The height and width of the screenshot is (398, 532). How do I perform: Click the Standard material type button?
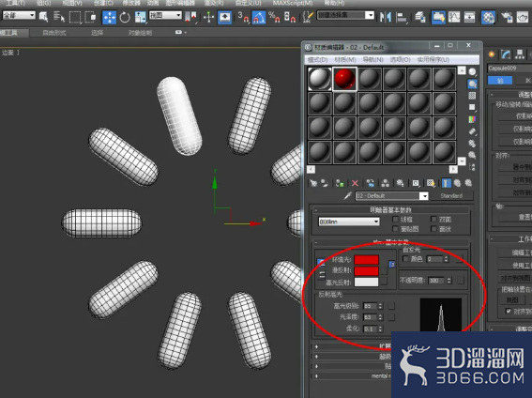[x=451, y=196]
